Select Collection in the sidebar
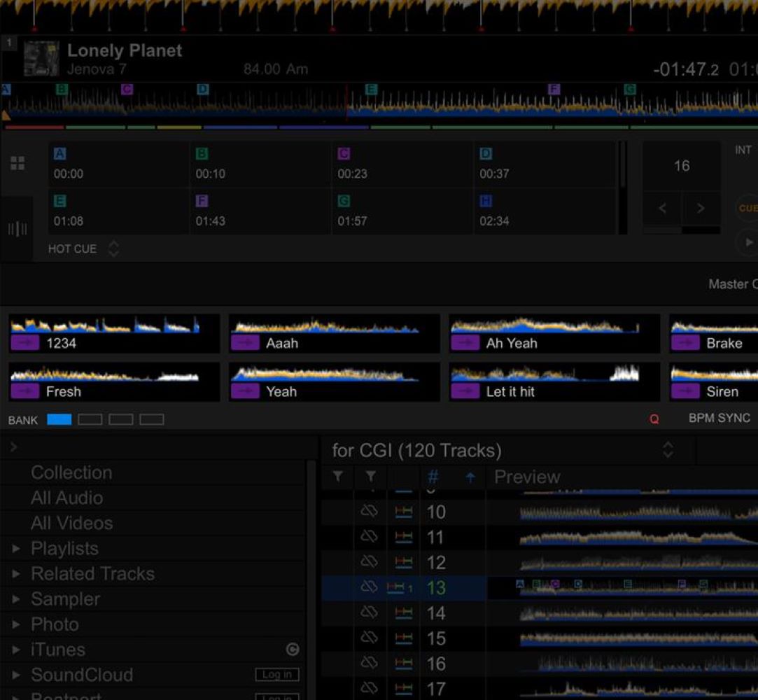 pyautogui.click(x=71, y=472)
